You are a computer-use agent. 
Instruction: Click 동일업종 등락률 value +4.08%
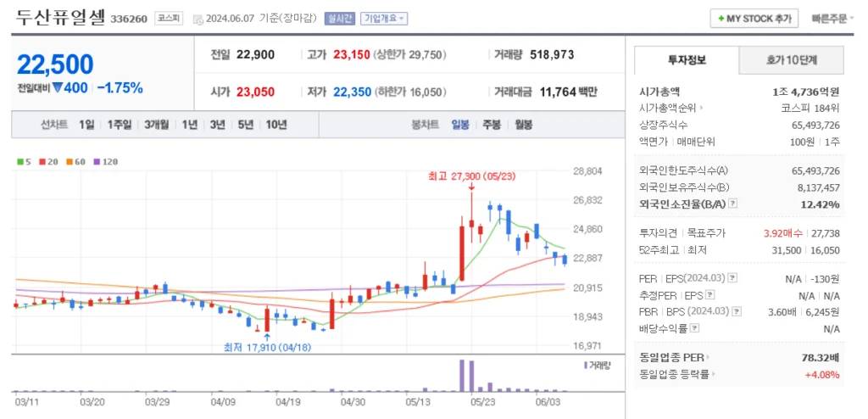(x=822, y=375)
